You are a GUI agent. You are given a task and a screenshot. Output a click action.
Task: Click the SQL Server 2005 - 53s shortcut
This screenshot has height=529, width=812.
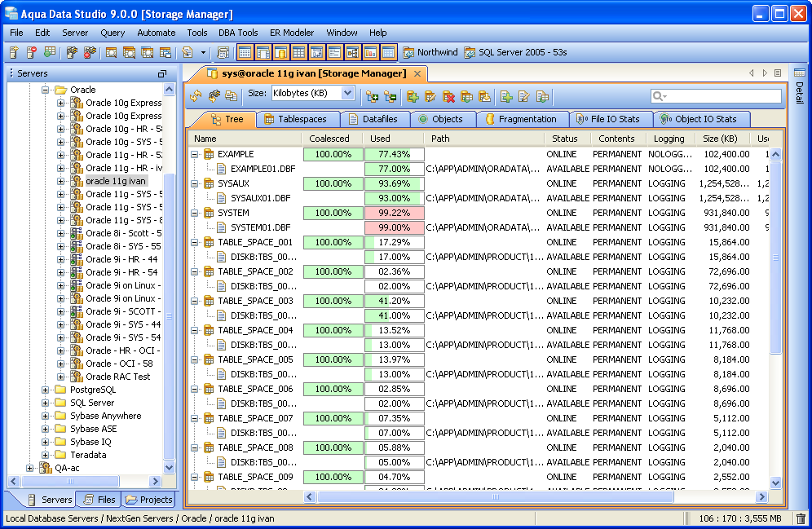click(516, 52)
